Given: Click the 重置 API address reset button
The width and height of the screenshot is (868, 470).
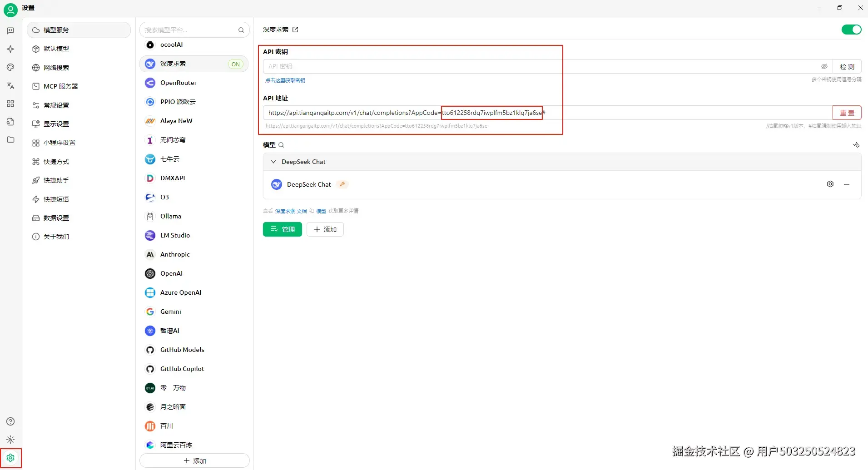Looking at the screenshot, I should pyautogui.click(x=847, y=113).
